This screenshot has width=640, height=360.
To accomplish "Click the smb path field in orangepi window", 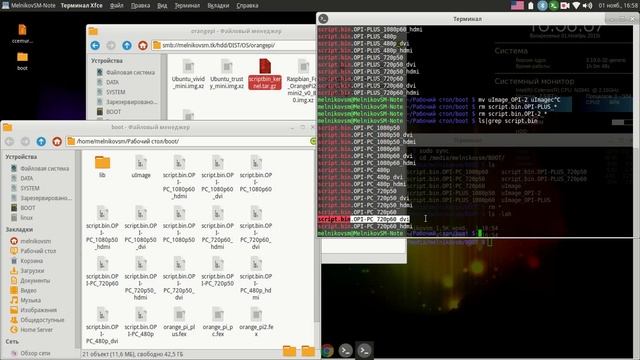I will pos(234,45).
